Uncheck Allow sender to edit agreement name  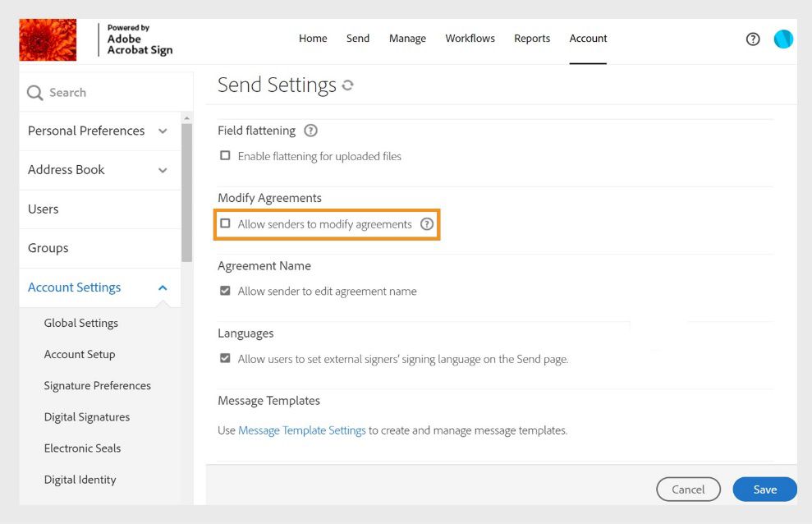pyautogui.click(x=225, y=290)
